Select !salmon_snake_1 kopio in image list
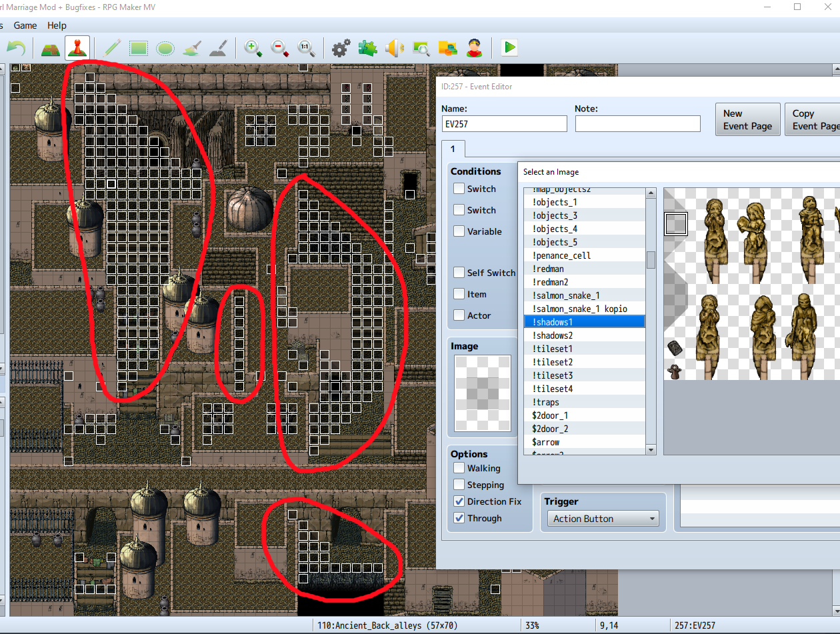This screenshot has width=840, height=634. 585,309
